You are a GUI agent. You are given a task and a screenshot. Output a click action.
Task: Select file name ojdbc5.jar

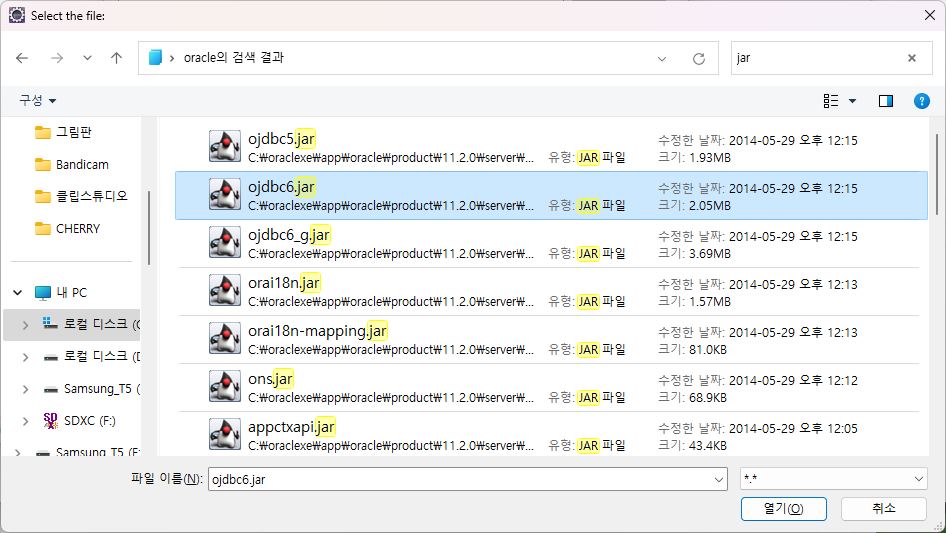tap(281, 139)
